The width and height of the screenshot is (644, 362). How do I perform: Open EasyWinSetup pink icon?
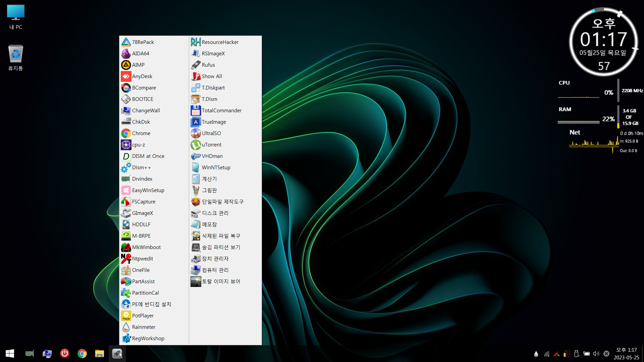[x=126, y=190]
